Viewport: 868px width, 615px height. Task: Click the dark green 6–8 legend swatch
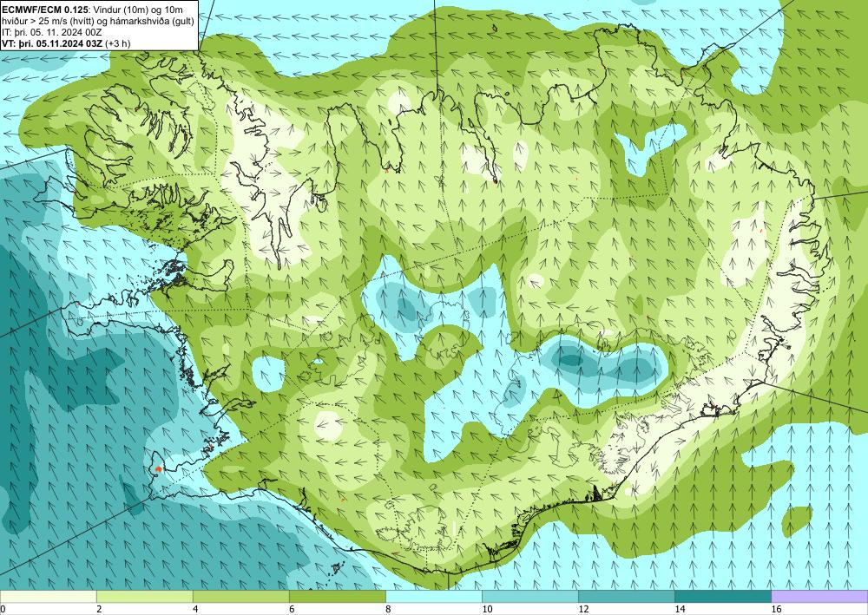[x=337, y=596]
